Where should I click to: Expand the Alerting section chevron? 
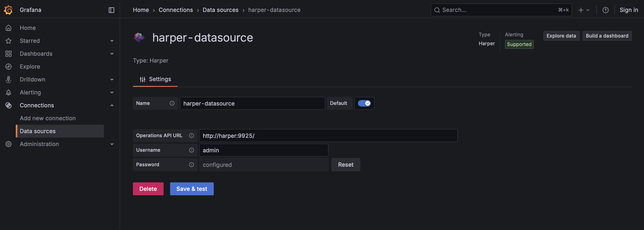point(112,92)
